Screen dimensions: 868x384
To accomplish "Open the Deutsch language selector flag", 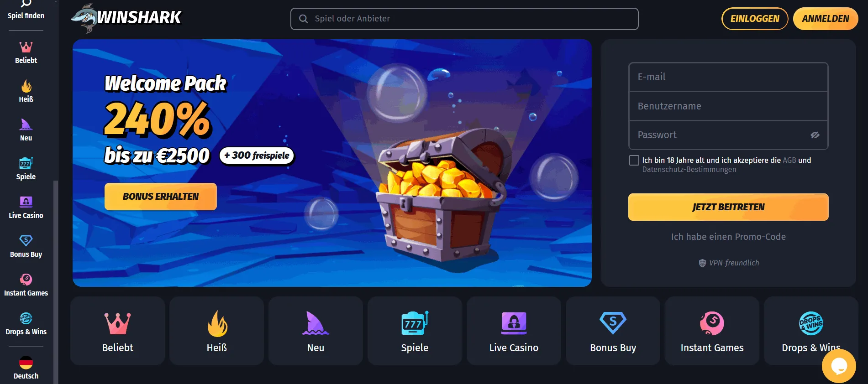I will [x=26, y=363].
